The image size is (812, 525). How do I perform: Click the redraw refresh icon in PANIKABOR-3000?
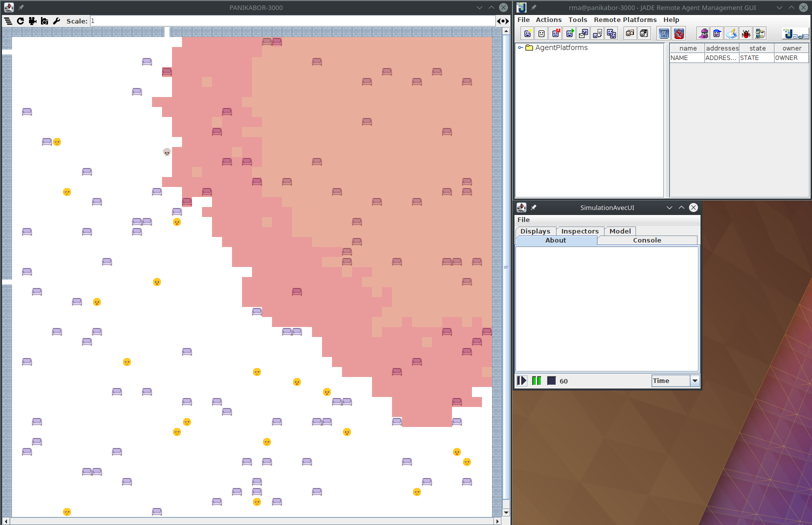20,21
